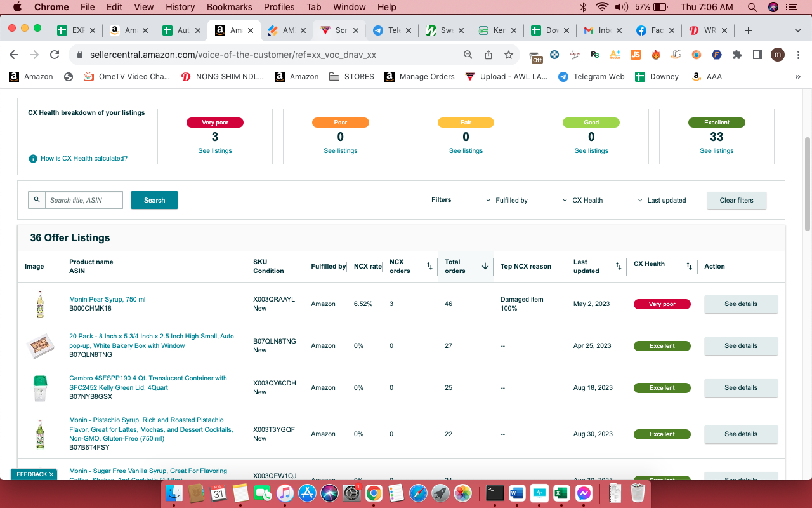This screenshot has height=508, width=812.
Task: Launch Music app from the dock
Action: 285,492
